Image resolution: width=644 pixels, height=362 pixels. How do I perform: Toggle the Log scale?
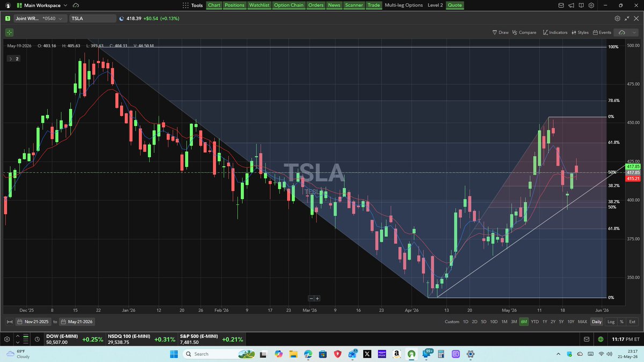tap(611, 322)
